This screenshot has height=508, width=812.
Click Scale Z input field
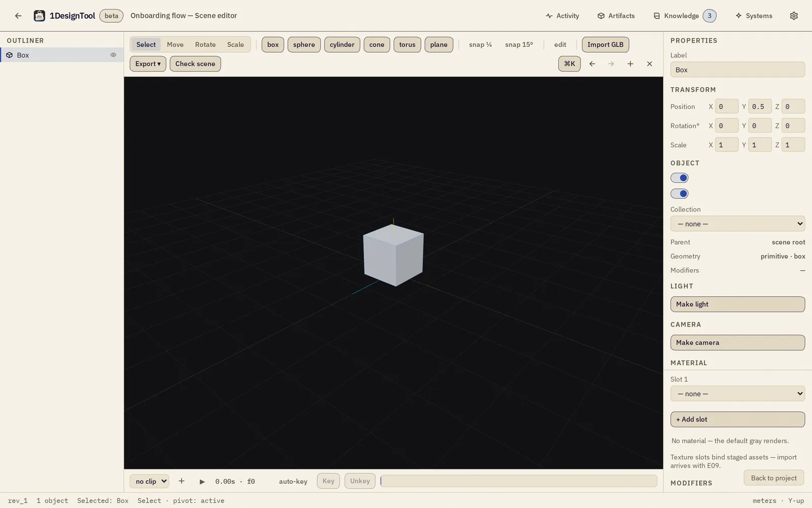793,145
